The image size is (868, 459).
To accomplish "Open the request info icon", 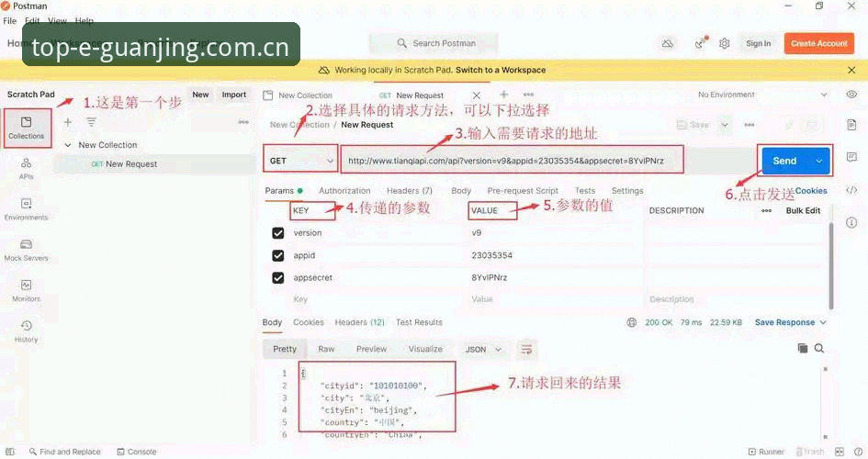I will click(851, 222).
